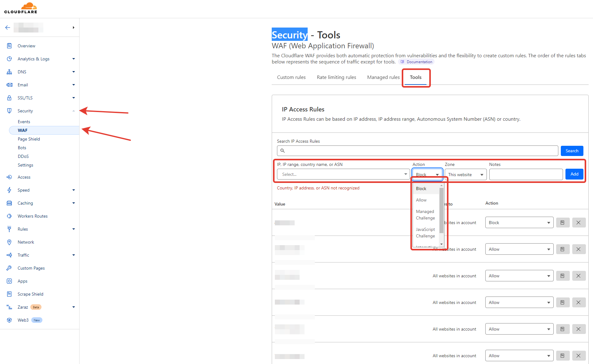Click the blue Add button
The height and width of the screenshot is (364, 593).
574,174
